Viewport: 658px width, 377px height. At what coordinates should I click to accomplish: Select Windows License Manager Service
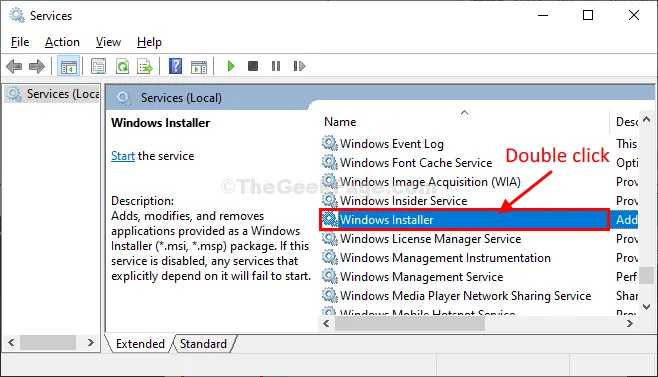(x=431, y=238)
